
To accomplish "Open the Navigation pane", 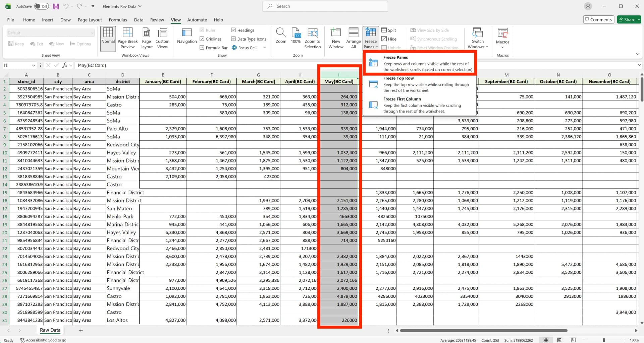I will coord(186,38).
